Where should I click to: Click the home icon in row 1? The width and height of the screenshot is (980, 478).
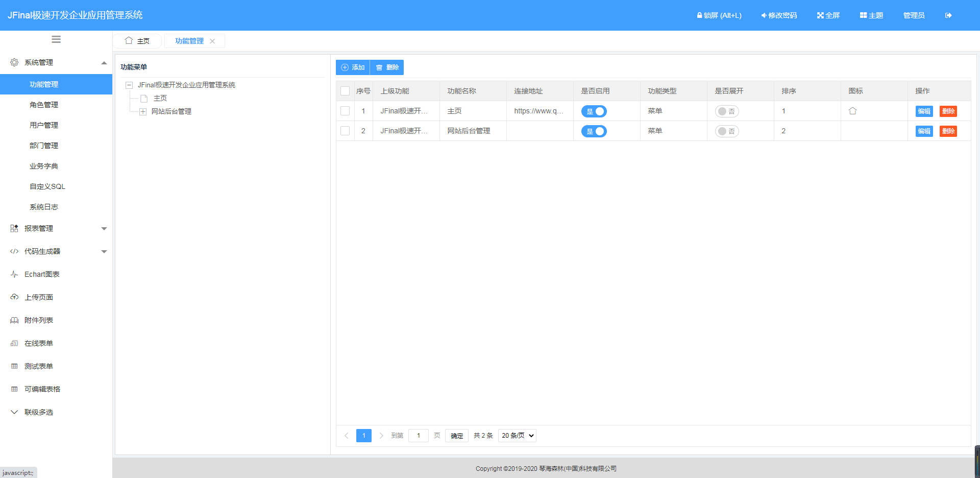coord(852,111)
